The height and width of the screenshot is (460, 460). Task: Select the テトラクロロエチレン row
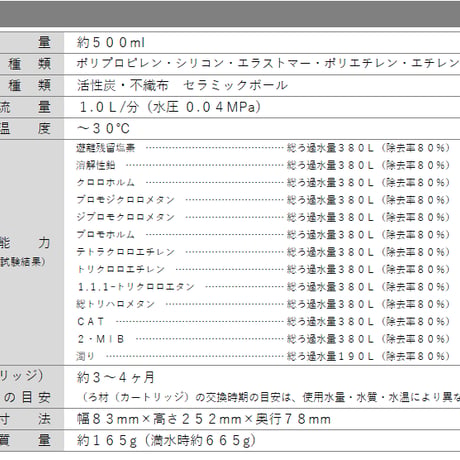click(263, 252)
